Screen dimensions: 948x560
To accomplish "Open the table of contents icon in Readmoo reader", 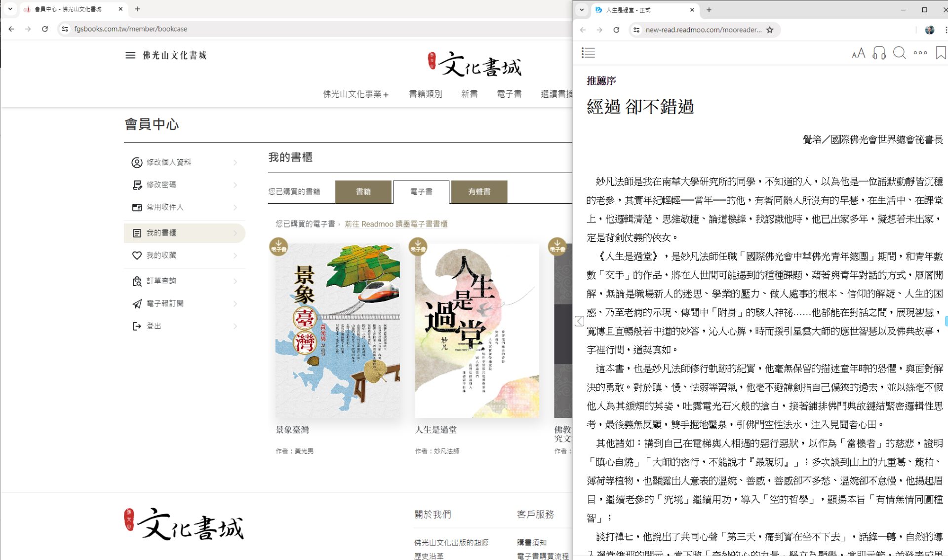I will coord(588,53).
